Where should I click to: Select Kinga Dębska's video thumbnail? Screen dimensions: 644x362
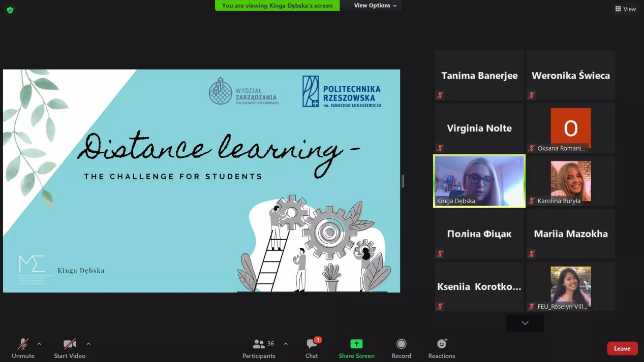tap(479, 181)
